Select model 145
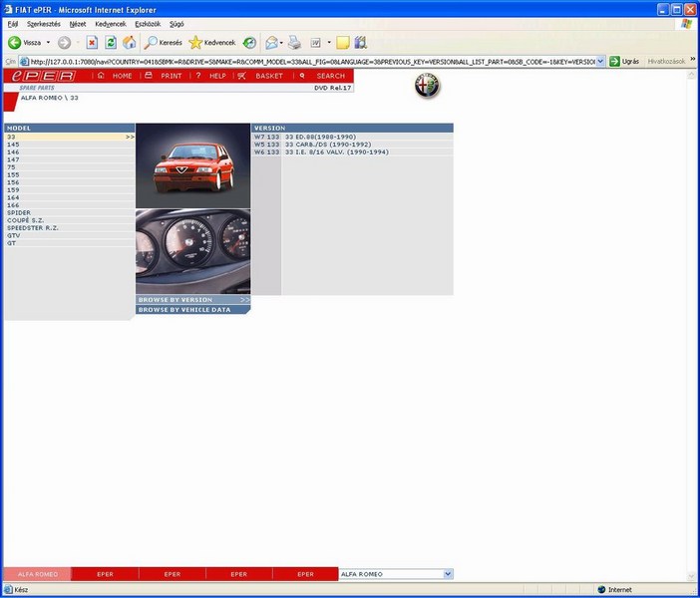This screenshot has width=700, height=598. pos(69,145)
